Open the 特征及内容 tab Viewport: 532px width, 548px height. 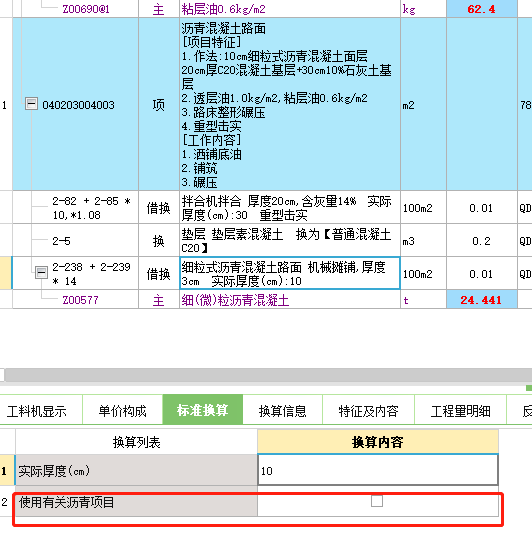point(368,411)
